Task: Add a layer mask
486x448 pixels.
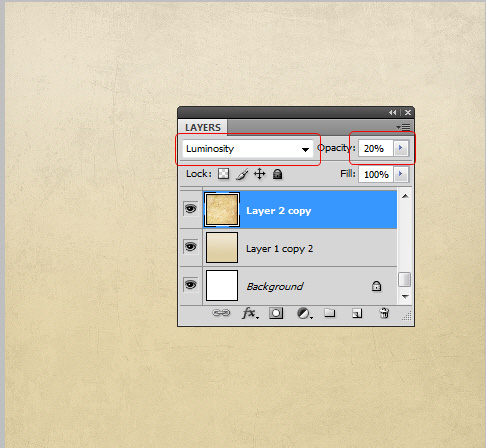Action: click(276, 313)
